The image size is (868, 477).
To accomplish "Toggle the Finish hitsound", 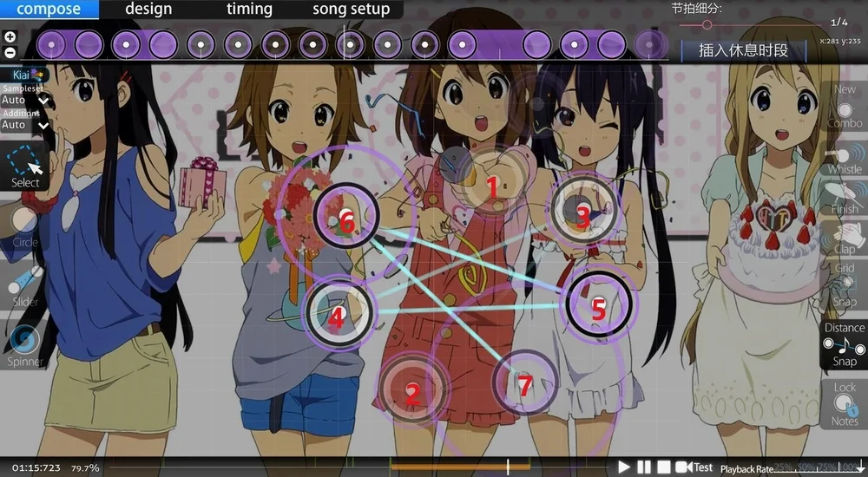I will (845, 197).
